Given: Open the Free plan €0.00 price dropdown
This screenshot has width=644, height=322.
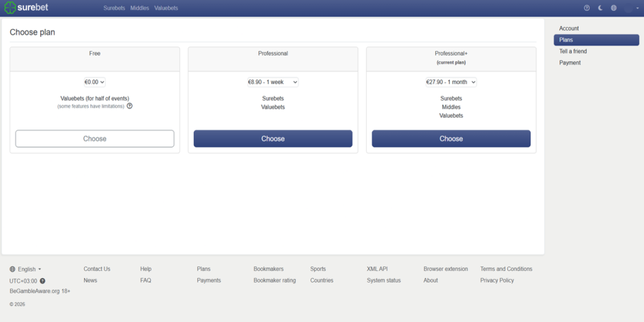Looking at the screenshot, I should point(95,82).
